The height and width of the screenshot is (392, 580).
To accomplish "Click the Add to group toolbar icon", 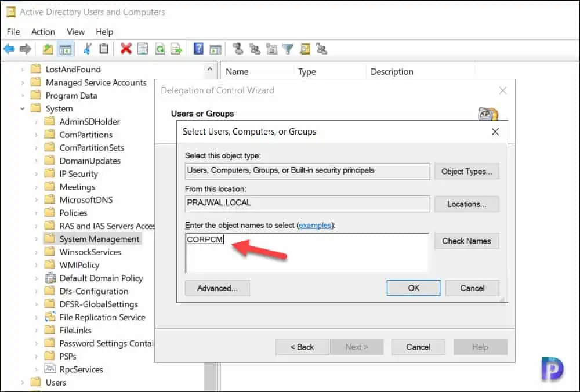I will tap(321, 49).
